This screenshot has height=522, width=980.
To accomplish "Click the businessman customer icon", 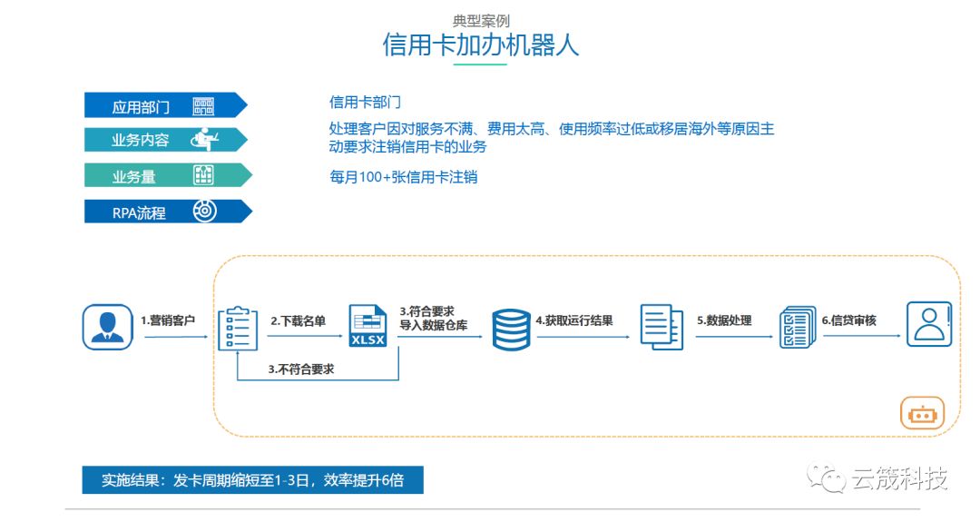I will (107, 326).
